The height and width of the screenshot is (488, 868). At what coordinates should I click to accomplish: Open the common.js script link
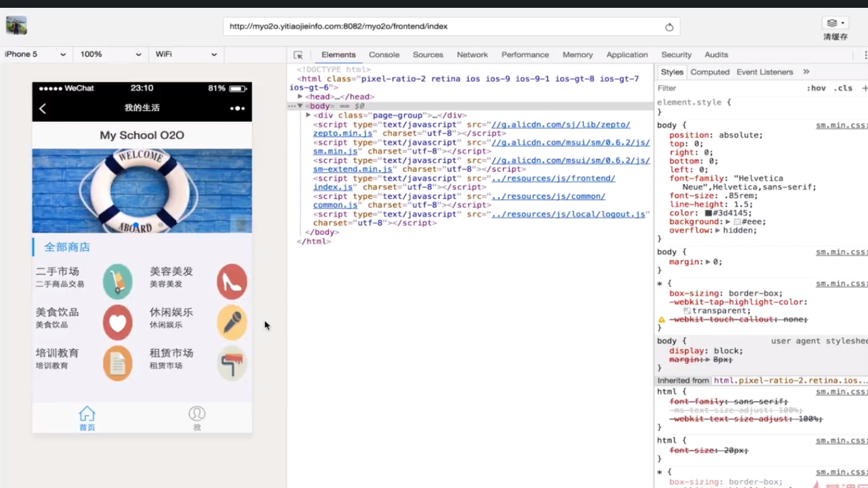458,201
